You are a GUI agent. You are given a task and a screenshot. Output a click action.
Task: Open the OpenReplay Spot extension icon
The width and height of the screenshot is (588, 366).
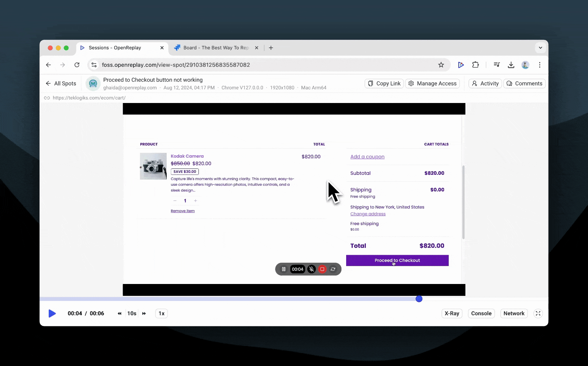(461, 65)
